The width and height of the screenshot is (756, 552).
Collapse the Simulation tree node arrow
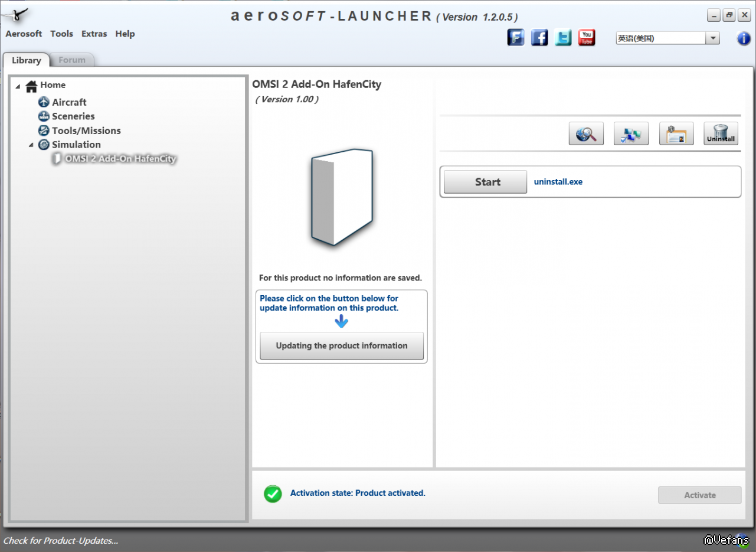point(31,145)
